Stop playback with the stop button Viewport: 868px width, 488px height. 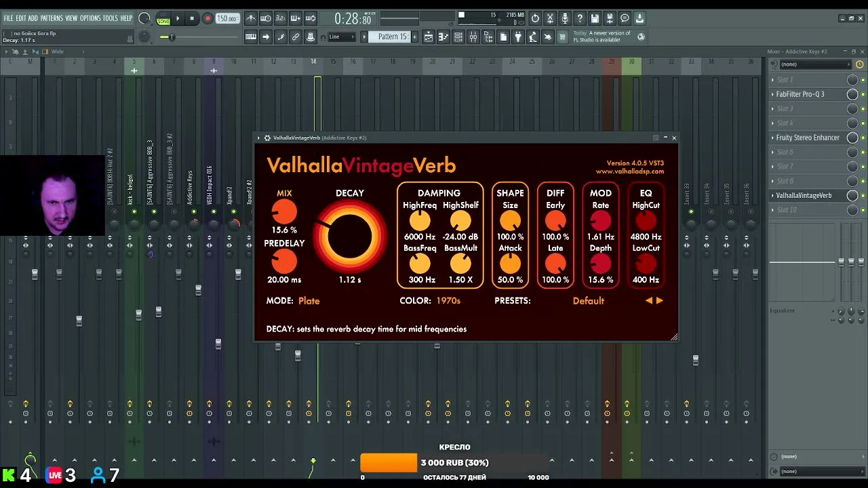192,19
